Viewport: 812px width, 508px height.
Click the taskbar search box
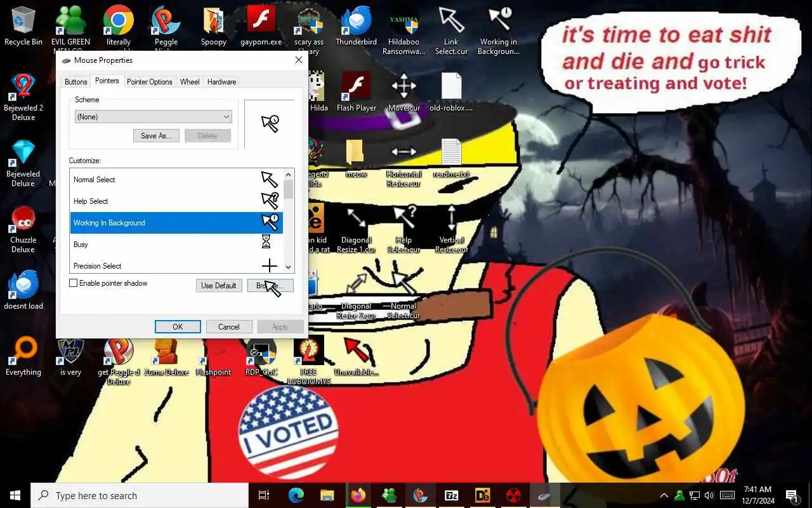140,495
